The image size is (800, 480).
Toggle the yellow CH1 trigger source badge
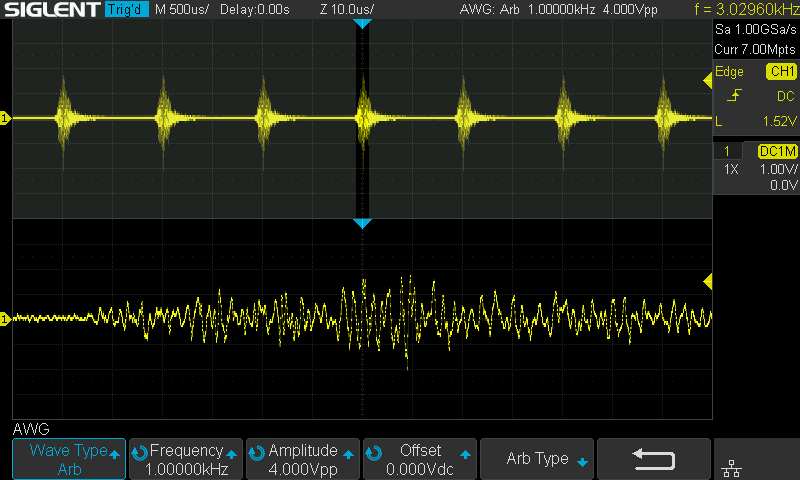point(780,72)
